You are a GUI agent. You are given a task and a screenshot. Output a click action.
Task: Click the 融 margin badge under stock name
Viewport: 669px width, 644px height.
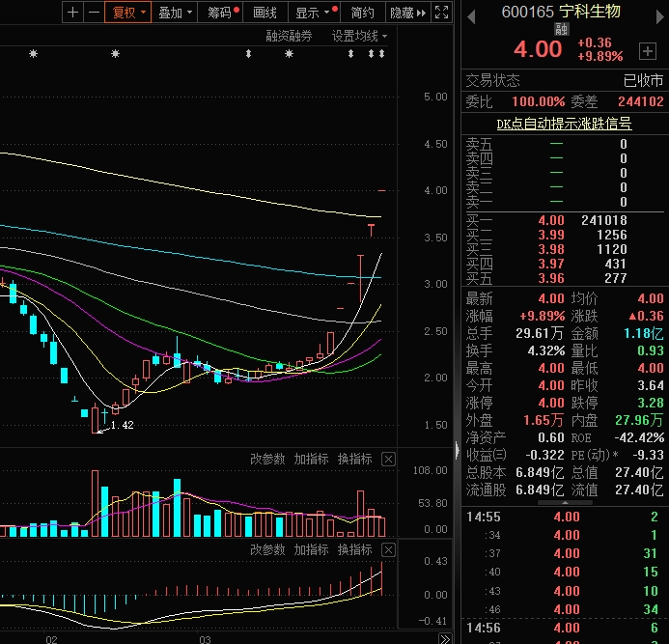point(561,30)
